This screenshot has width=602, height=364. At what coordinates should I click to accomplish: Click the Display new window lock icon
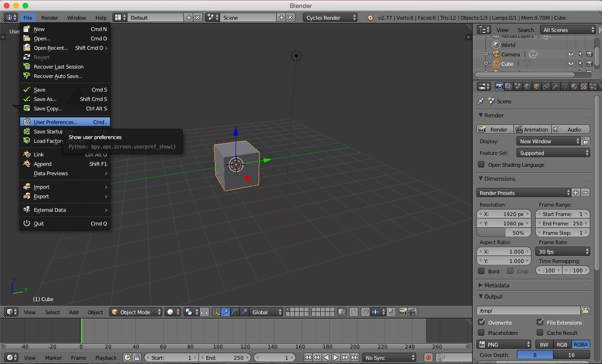[x=586, y=141]
